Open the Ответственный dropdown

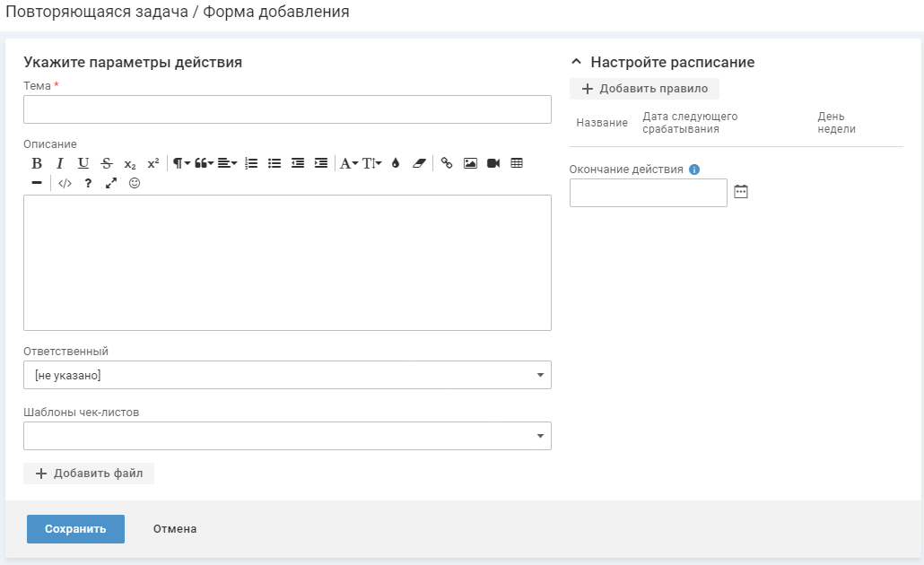[287, 375]
